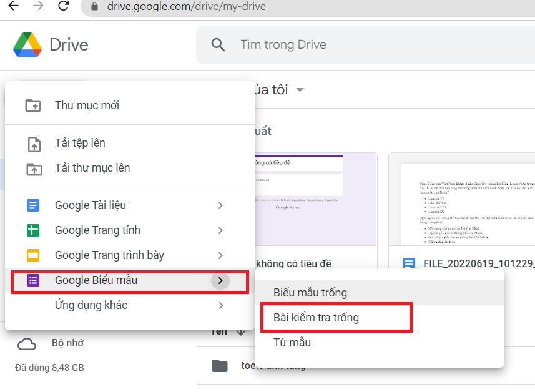Screen dimensions: 535x392
Task: Choose 'Bài kiểm tra trống' in submenu
Action: click(380, 318)
